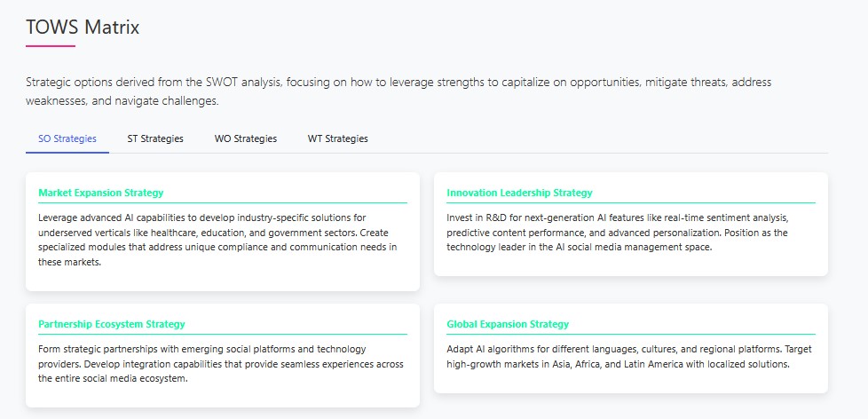Show the WT Strategies tab
The width and height of the screenshot is (868, 419).
[x=338, y=138]
